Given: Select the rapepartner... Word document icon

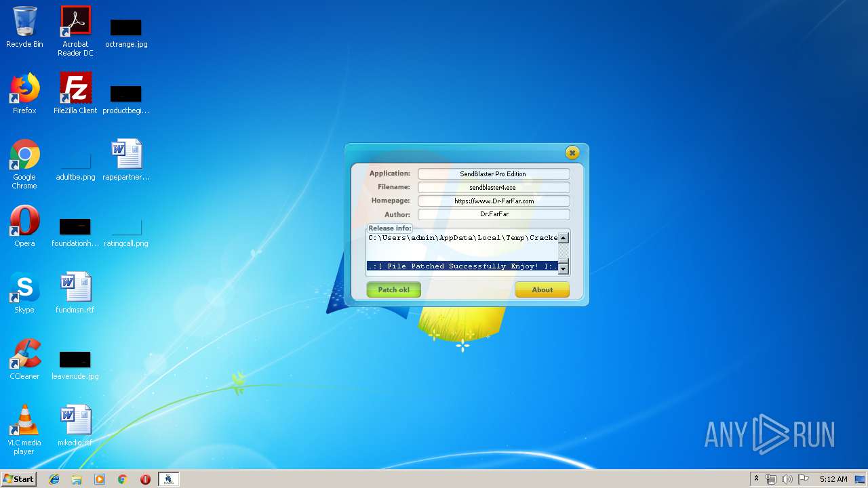Looking at the screenshot, I should pyautogui.click(x=126, y=160).
